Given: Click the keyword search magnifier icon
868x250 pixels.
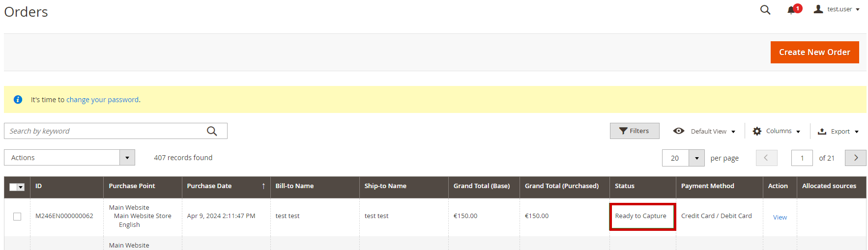Looking at the screenshot, I should [212, 131].
